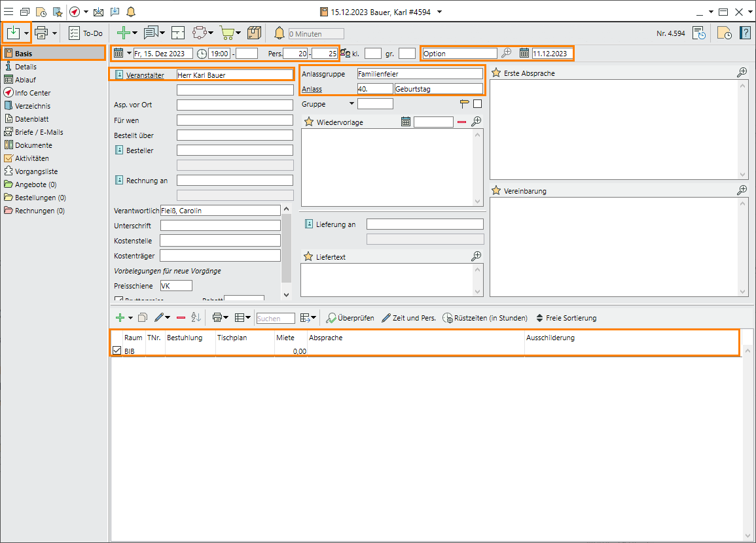The image size is (756, 543).
Task: Click the Verantwortlich panel vertical scrollbar
Action: 286,249
